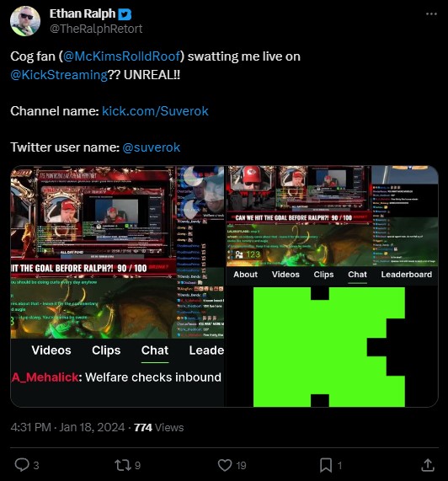This screenshot has height=481, width=448.
Task: Open the left stream screenshot image
Action: tap(117, 286)
